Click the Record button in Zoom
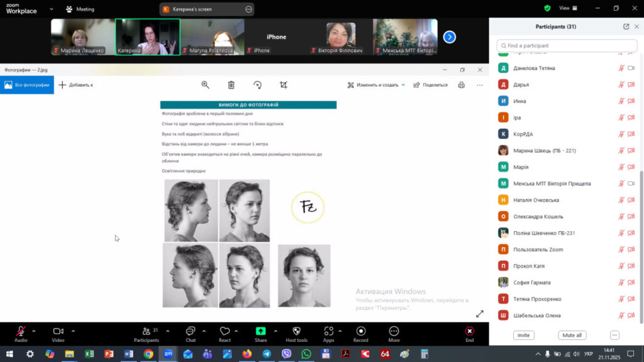 click(x=360, y=333)
